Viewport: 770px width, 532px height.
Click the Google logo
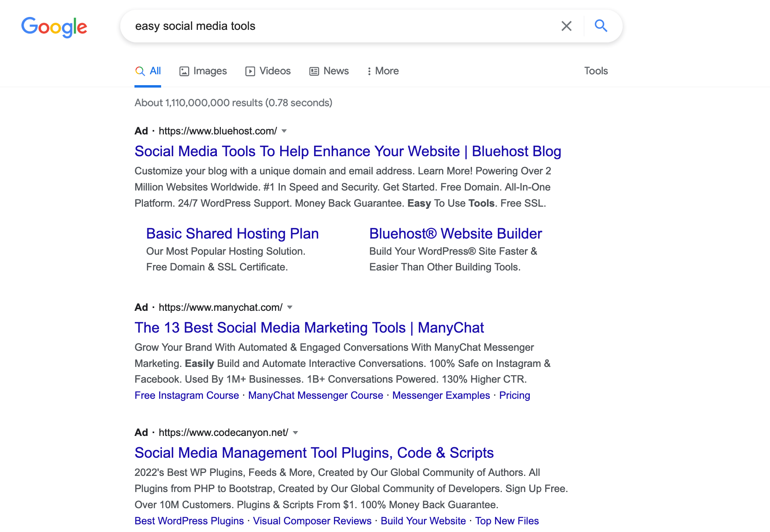(x=54, y=27)
